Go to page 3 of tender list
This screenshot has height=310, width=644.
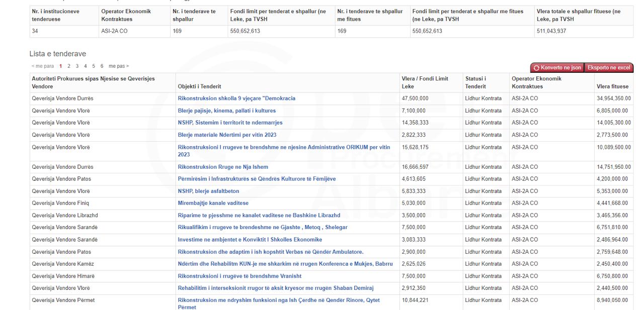(x=77, y=66)
